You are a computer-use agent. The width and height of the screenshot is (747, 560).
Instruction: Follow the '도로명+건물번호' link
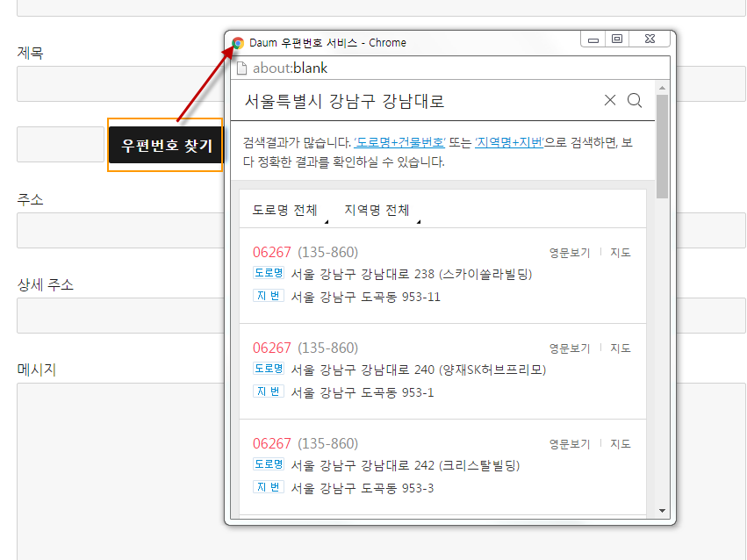pyautogui.click(x=399, y=142)
